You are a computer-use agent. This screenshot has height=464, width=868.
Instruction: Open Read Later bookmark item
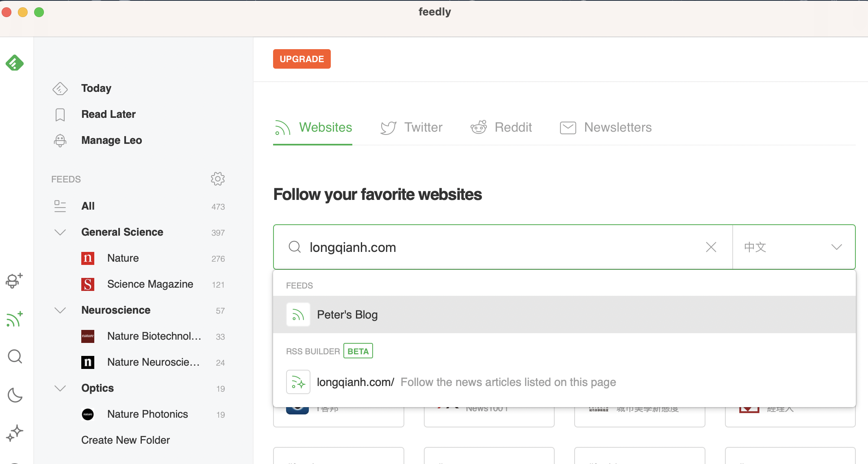[x=94, y=114]
